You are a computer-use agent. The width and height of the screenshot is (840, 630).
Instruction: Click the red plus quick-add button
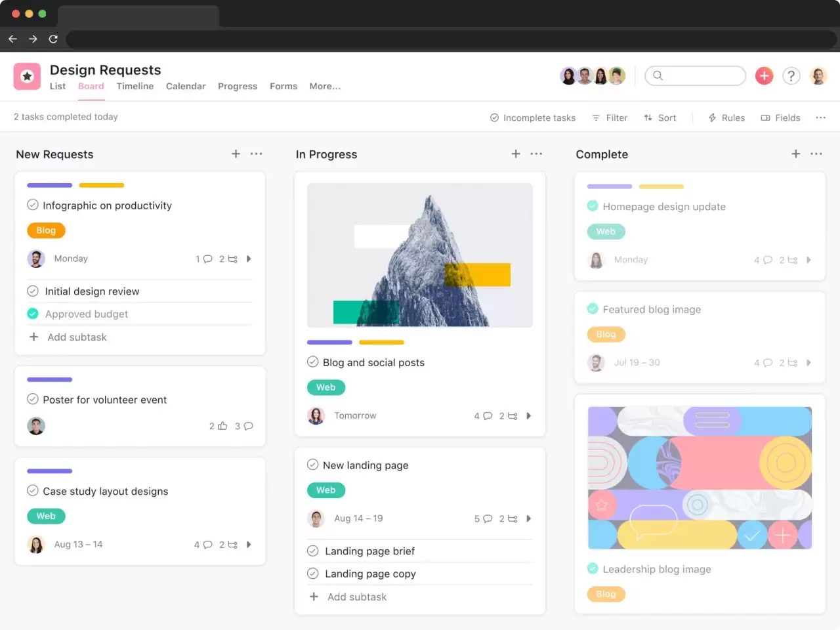[764, 76]
